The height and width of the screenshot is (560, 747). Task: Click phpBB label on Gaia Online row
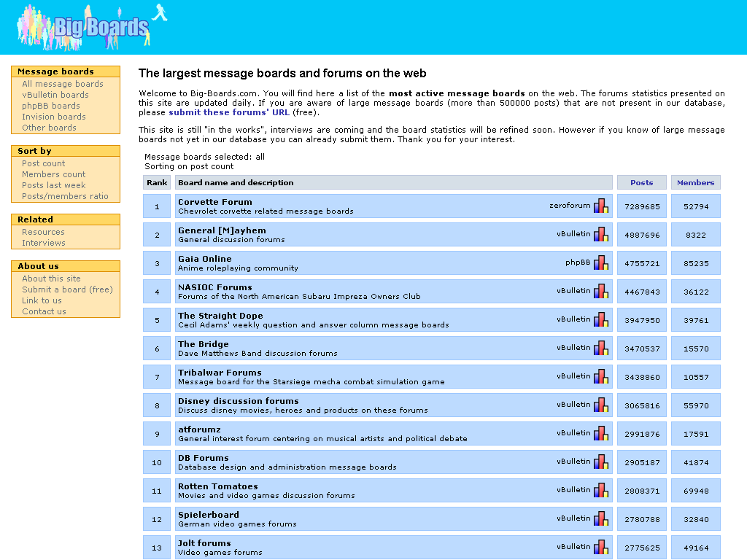click(x=578, y=262)
